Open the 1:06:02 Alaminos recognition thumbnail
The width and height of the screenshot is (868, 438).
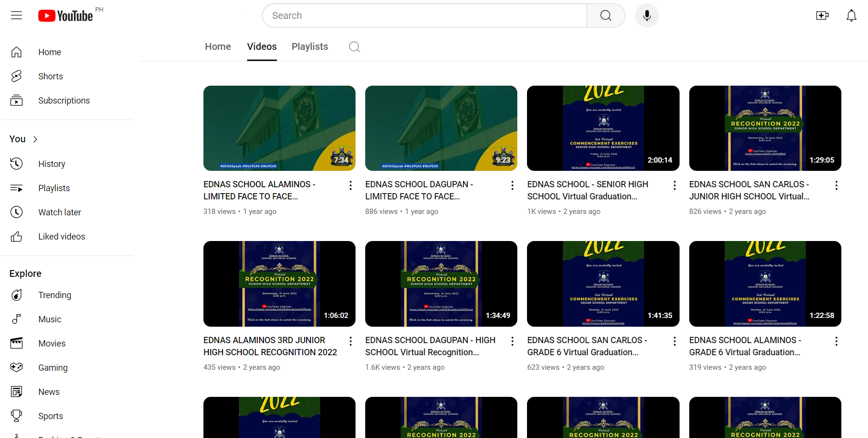(279, 284)
